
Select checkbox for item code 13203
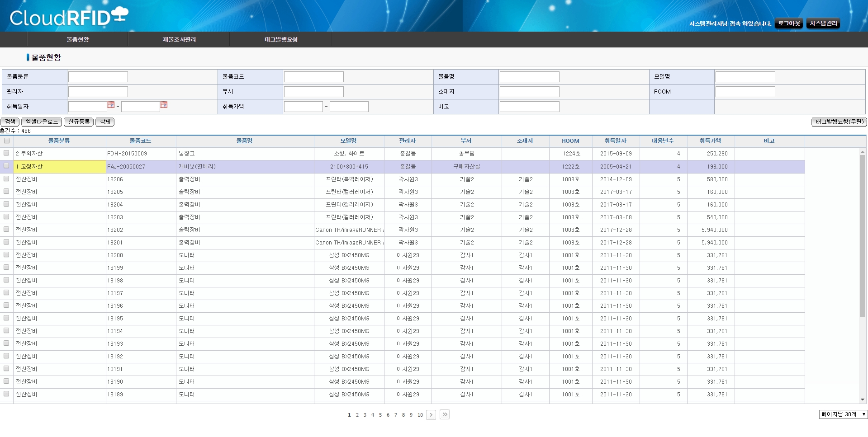(x=6, y=216)
